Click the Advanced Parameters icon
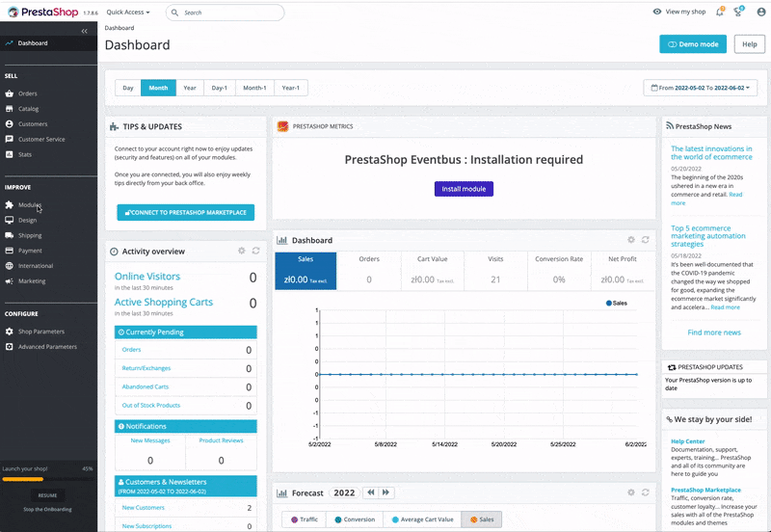This screenshot has height=532, width=771. [9, 347]
